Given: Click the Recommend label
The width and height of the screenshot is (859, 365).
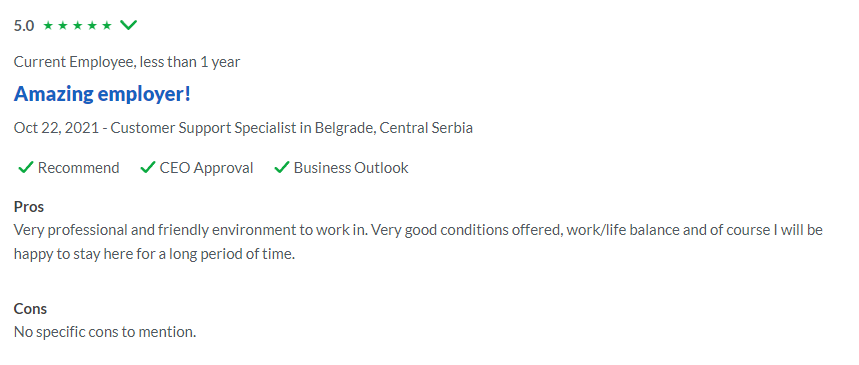Looking at the screenshot, I should click(x=78, y=168).
